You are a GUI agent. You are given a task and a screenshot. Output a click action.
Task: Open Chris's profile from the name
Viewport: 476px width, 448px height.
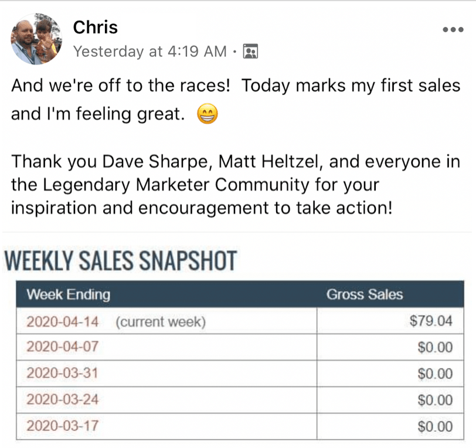point(96,28)
